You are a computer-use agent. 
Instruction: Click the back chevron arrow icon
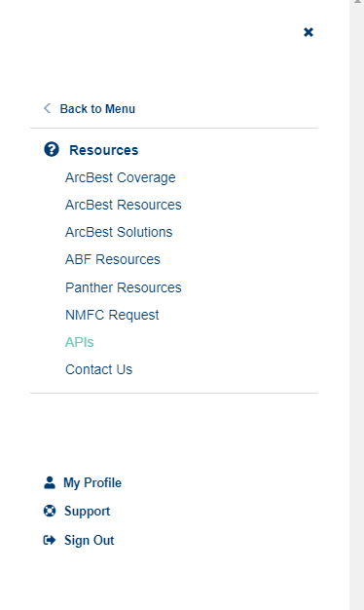coord(48,108)
